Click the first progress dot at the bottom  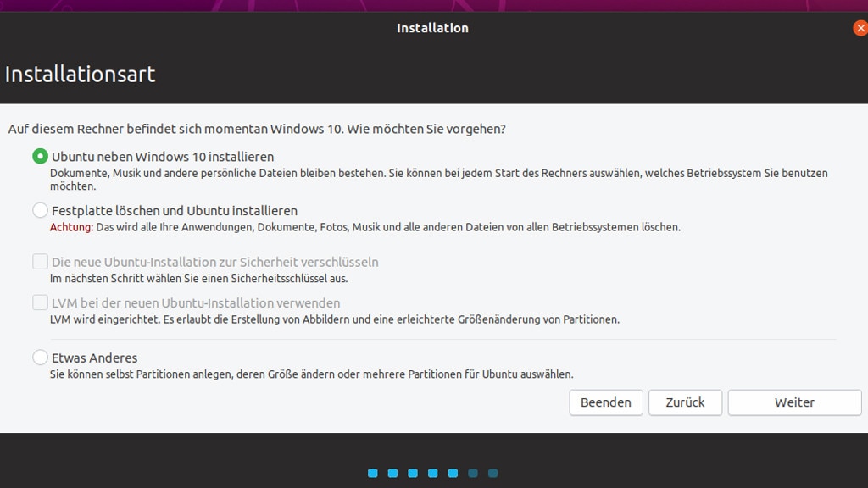tap(373, 473)
